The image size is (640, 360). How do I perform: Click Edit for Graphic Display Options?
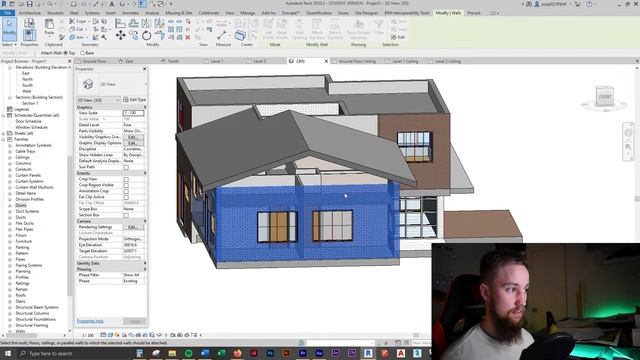133,143
